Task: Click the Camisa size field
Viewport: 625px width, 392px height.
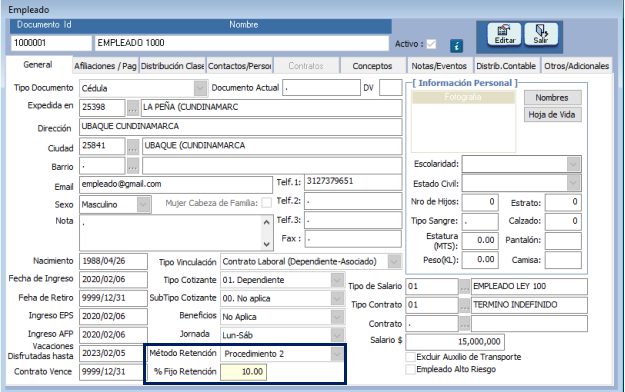Action: click(x=563, y=260)
